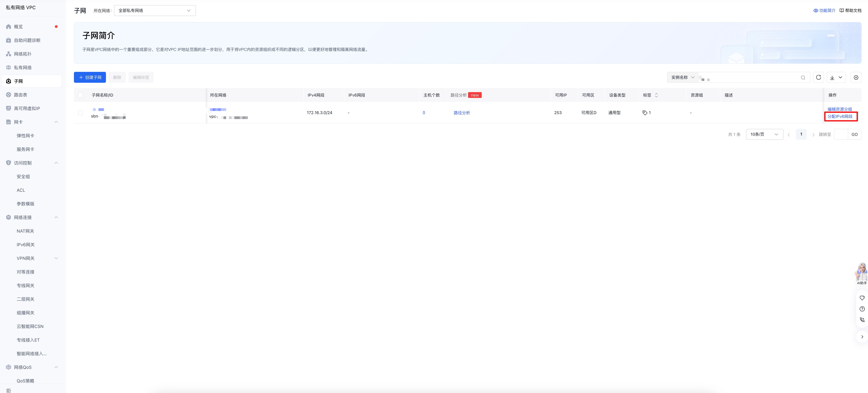Check the 172.16.3.0/24 subnet row checkbox

[x=80, y=113]
